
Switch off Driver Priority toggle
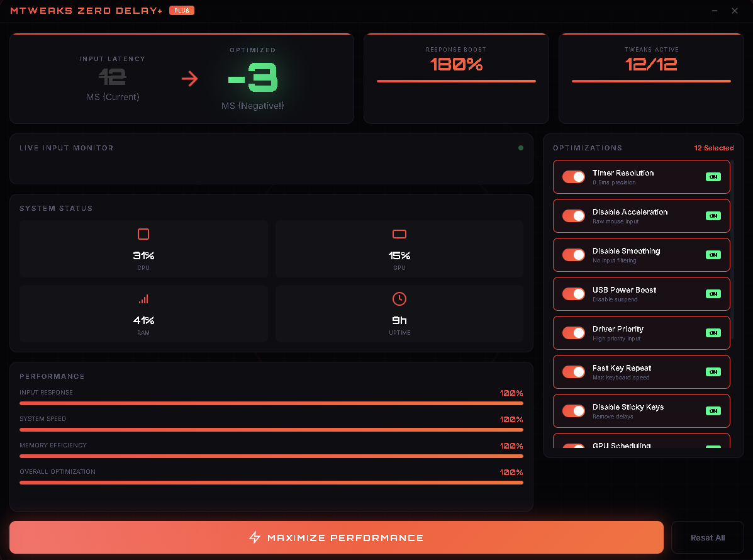click(573, 333)
